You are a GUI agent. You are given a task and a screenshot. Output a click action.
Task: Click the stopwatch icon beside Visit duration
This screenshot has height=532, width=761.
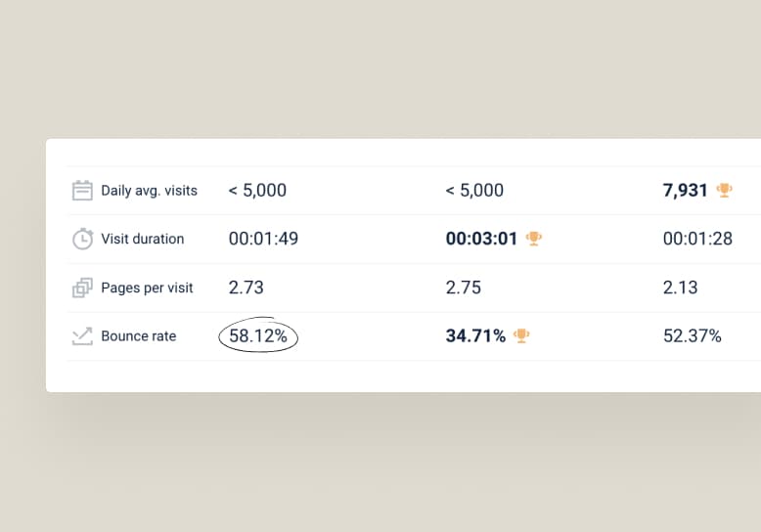[x=82, y=239]
